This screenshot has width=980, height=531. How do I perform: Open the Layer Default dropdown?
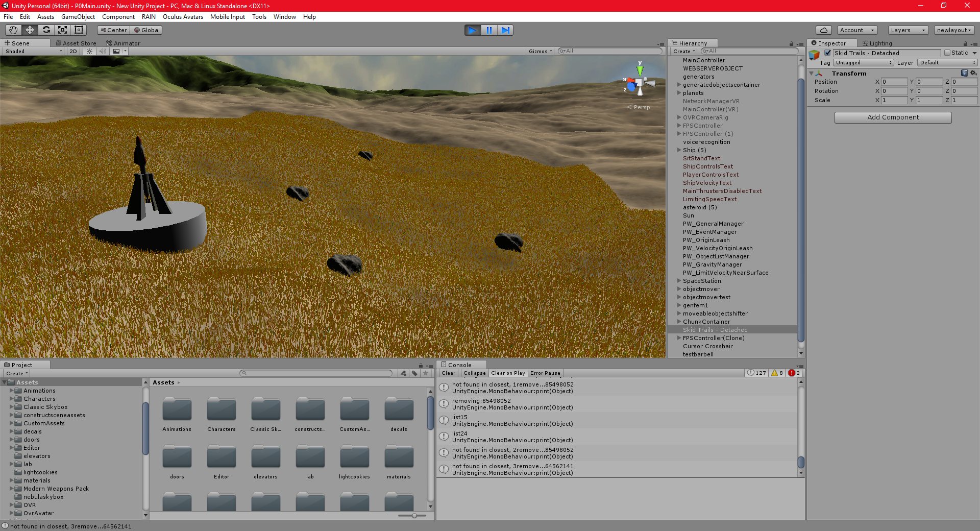coord(947,63)
